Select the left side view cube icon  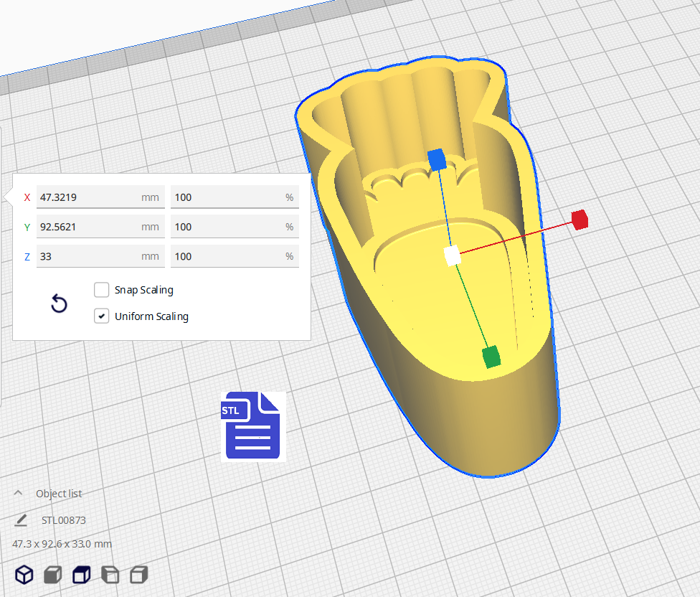(x=110, y=574)
